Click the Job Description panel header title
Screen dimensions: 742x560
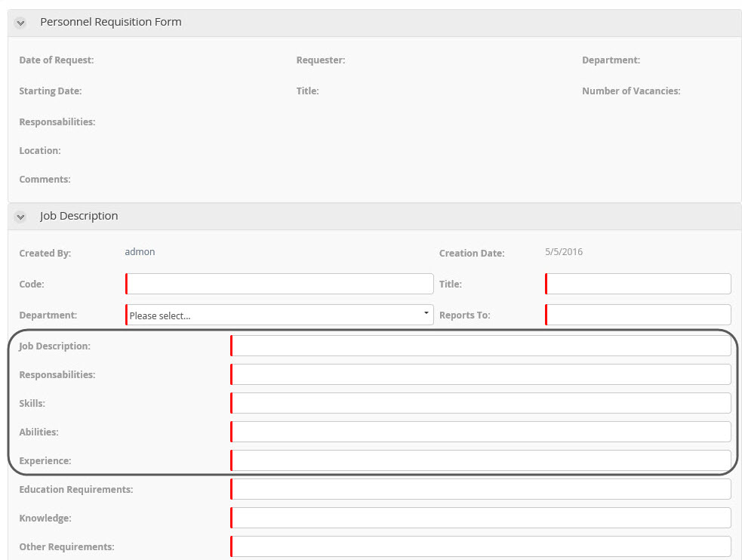tap(79, 216)
